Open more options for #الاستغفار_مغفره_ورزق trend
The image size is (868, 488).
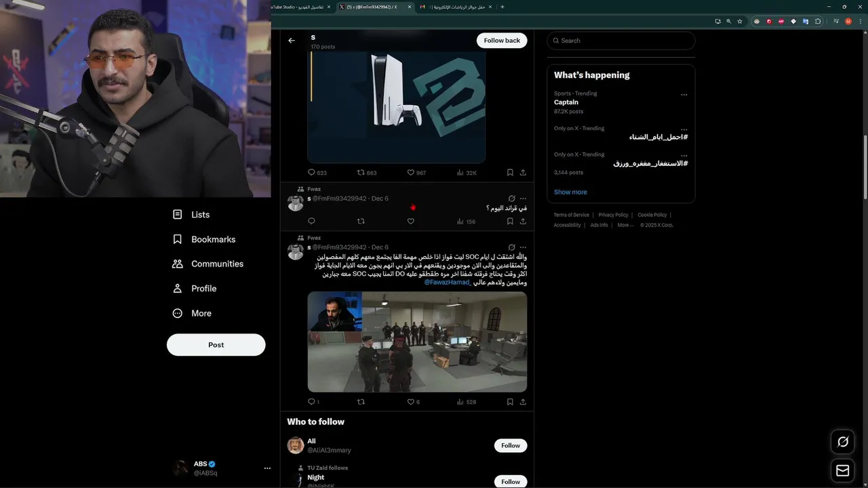[684, 155]
